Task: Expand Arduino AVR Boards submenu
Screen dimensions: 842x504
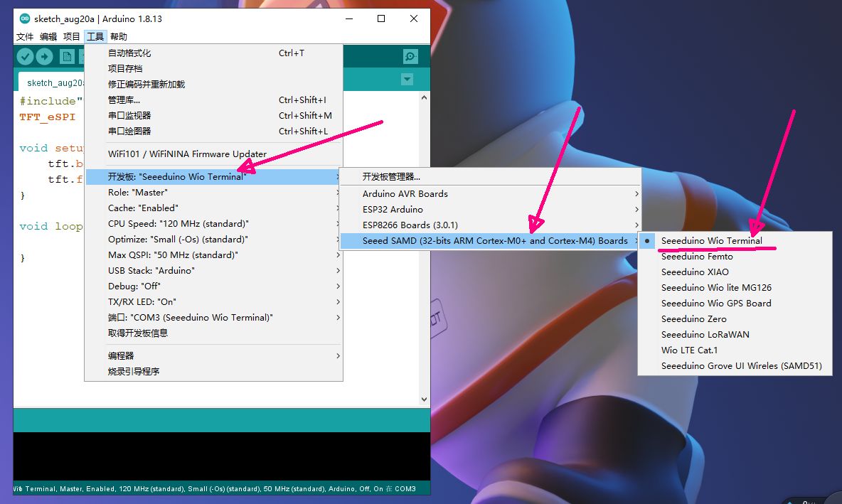Action: click(x=491, y=194)
